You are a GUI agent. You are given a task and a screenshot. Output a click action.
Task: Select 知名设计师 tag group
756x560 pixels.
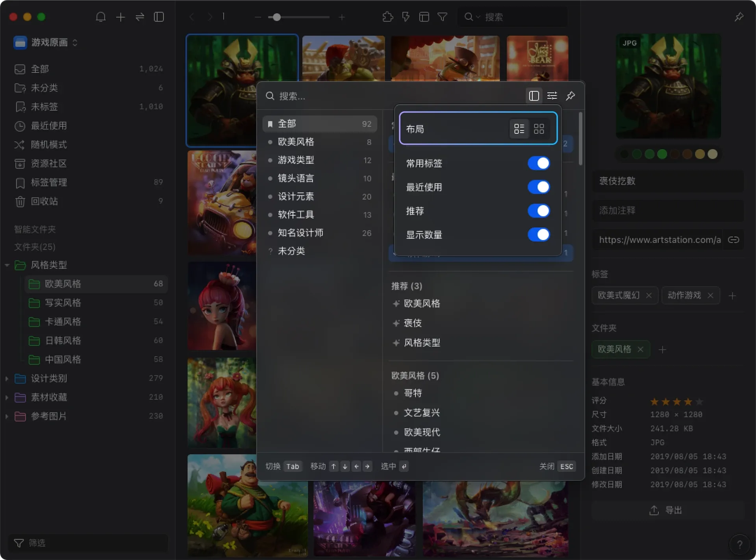point(320,233)
